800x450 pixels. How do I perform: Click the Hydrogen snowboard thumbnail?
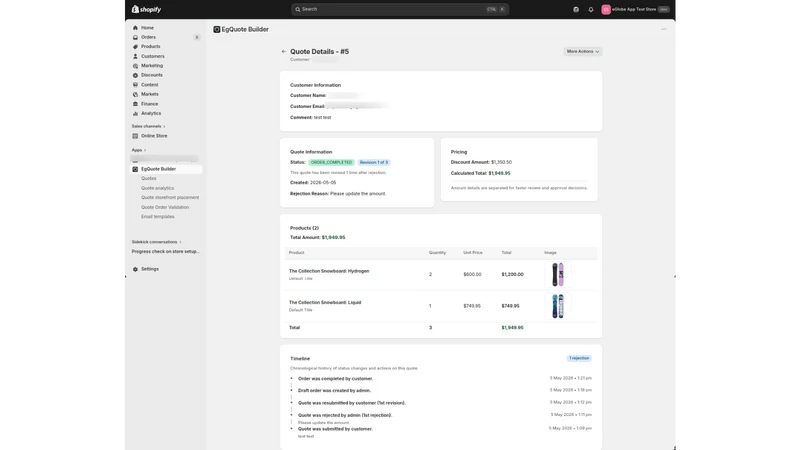pyautogui.click(x=558, y=274)
